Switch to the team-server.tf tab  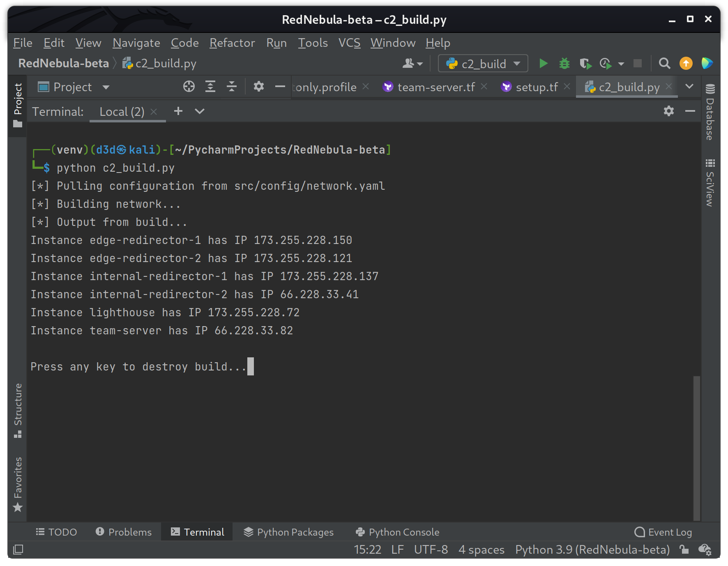click(436, 87)
